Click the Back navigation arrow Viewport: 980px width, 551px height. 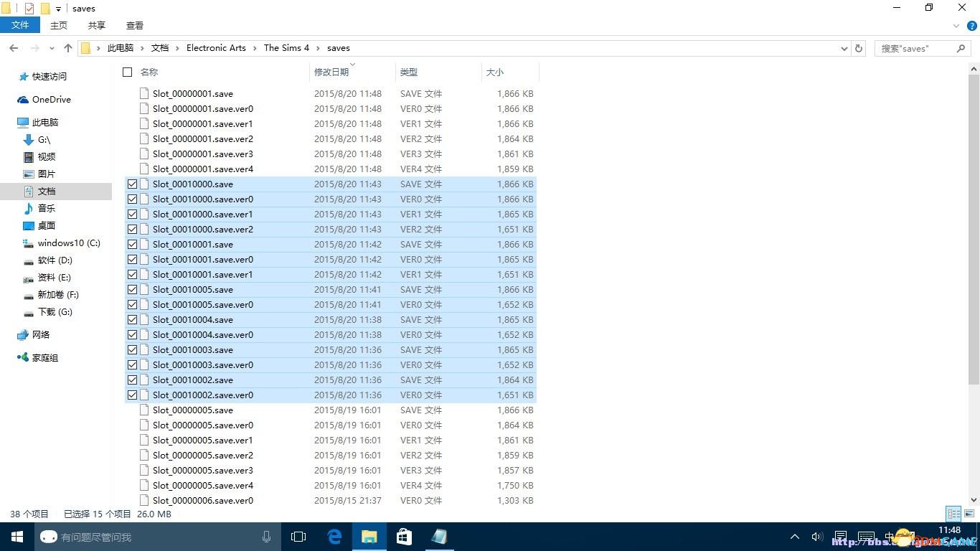point(14,48)
